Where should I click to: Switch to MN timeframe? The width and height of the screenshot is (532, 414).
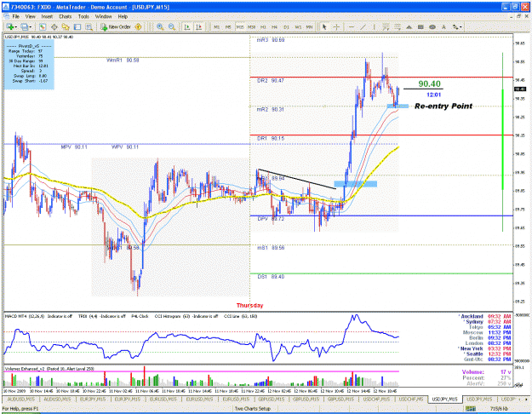click(x=309, y=26)
